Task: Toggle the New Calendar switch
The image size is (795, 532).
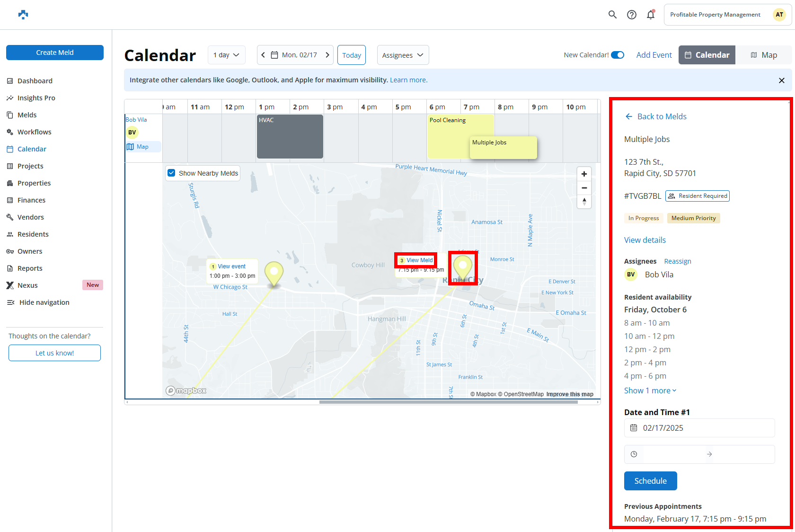Action: click(618, 55)
